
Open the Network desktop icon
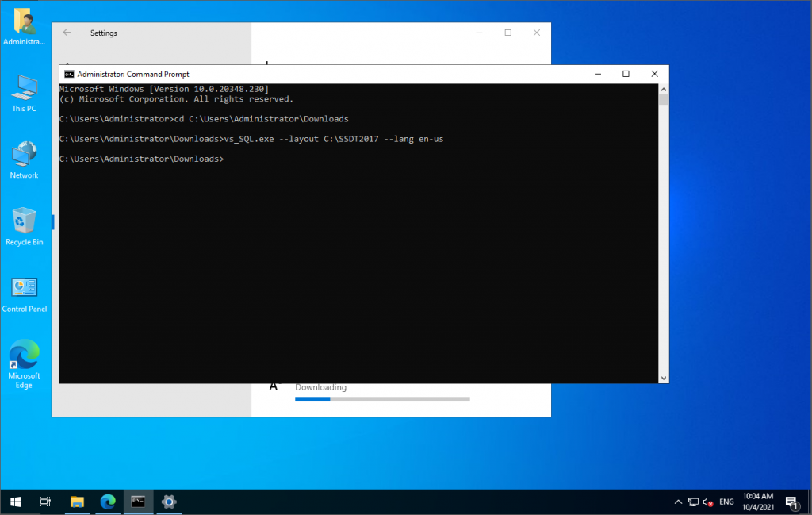tap(25, 160)
